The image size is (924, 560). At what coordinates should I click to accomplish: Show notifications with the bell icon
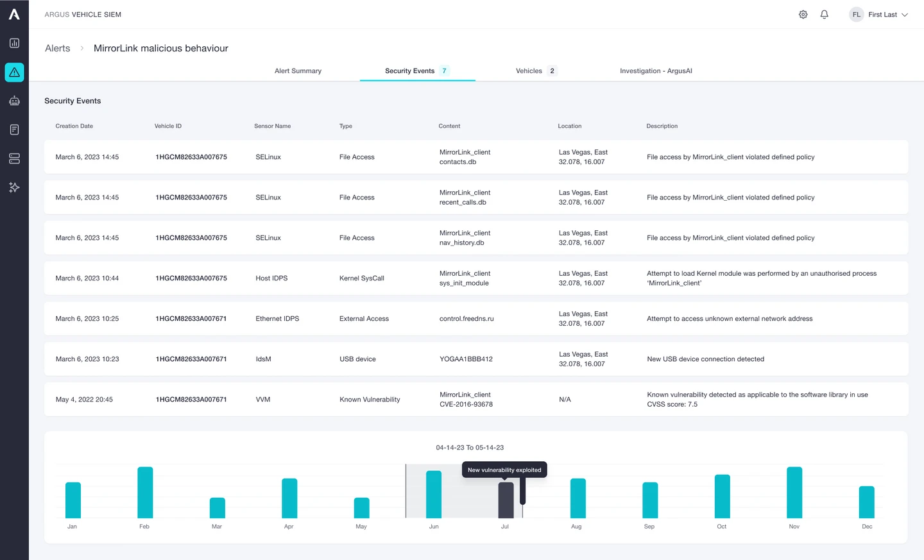pyautogui.click(x=825, y=14)
